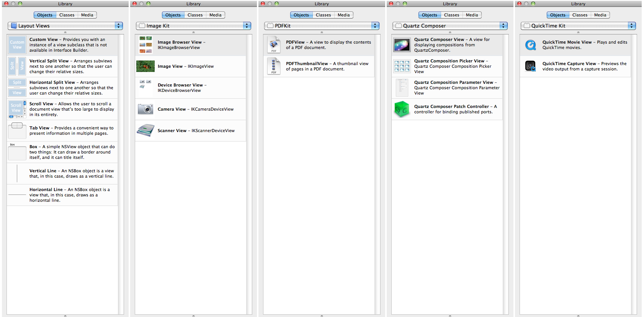Select the Quartz Composer View icon

[x=402, y=45]
